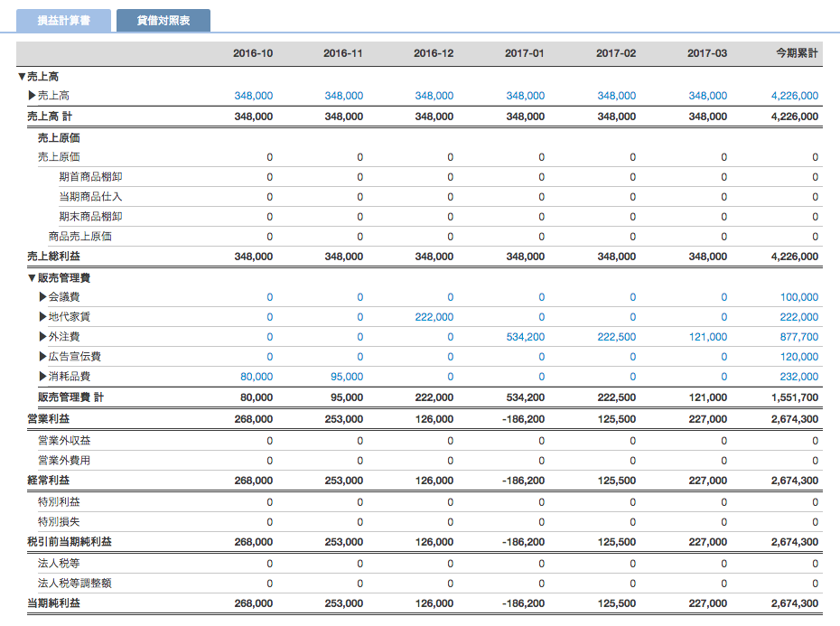Click 外注費 121,000 in 2017-03
840x626 pixels.
pos(708,337)
